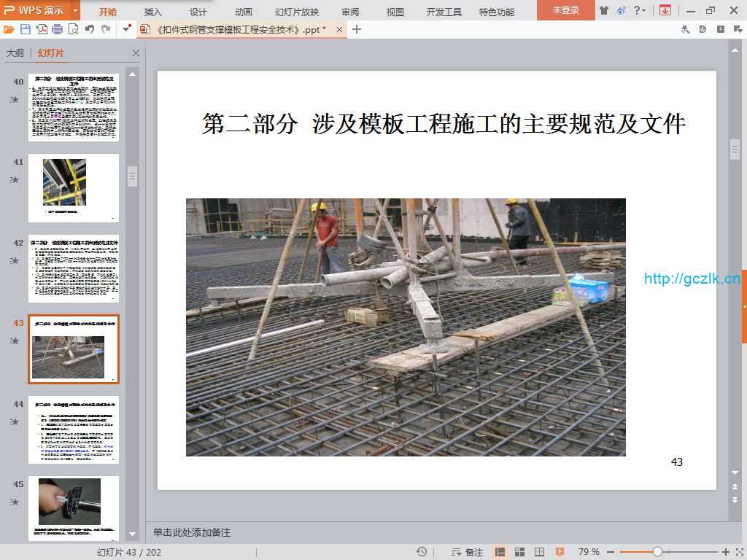
Task: Click the Undo arrow icon
Action: coord(90,29)
